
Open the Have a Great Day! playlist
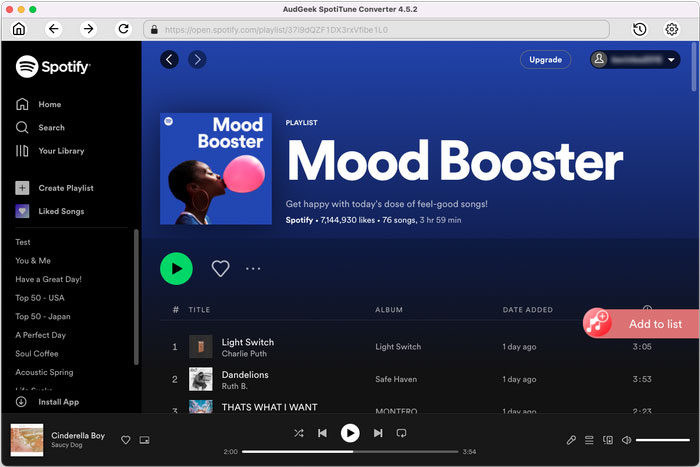click(49, 279)
